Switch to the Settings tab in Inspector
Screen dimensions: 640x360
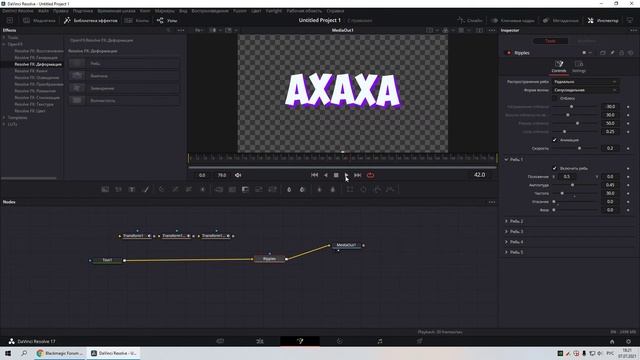coord(579,66)
